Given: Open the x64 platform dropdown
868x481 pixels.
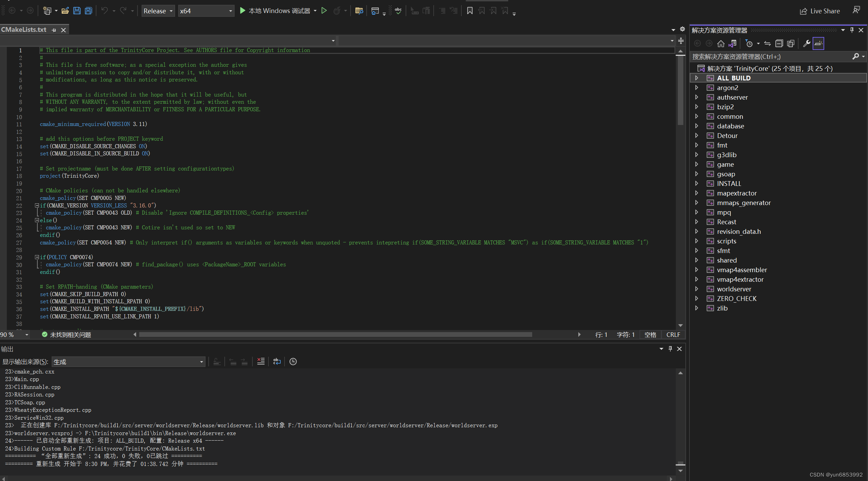Looking at the screenshot, I should click(x=206, y=11).
